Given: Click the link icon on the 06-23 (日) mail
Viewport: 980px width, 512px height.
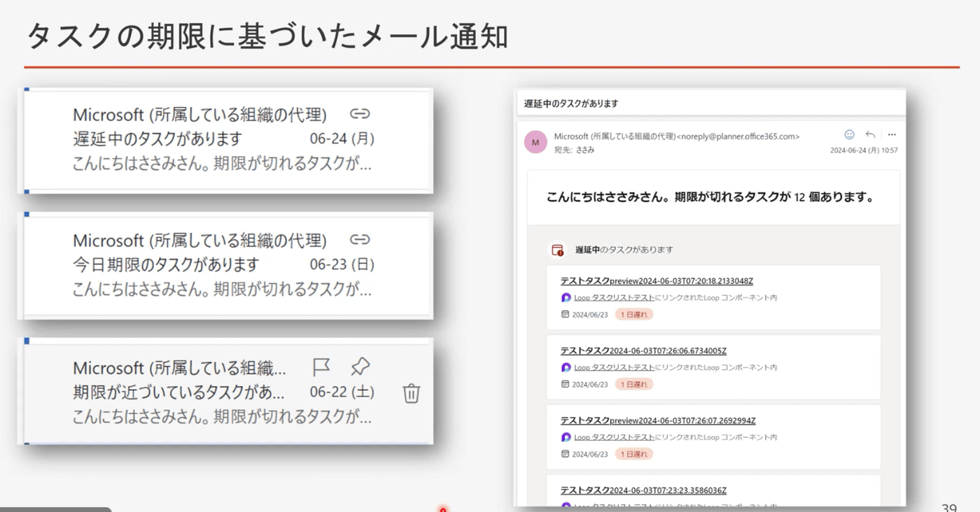Looking at the screenshot, I should [x=360, y=240].
